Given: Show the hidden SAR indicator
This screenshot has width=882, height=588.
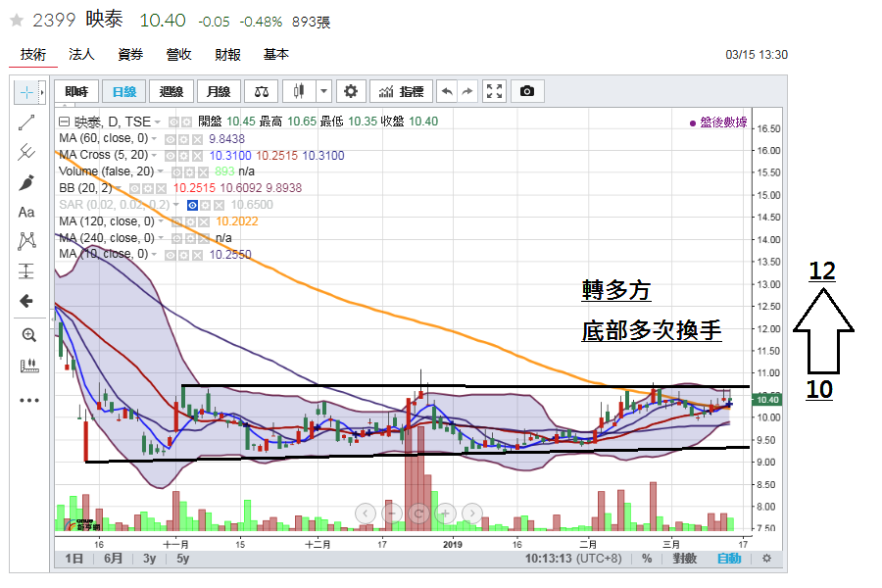Looking at the screenshot, I should [x=192, y=205].
